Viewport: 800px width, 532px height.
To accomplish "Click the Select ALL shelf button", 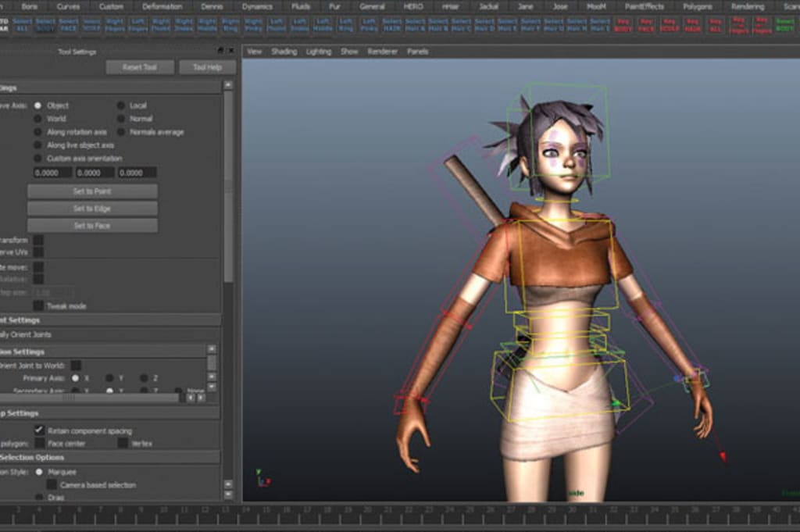I will (22, 24).
